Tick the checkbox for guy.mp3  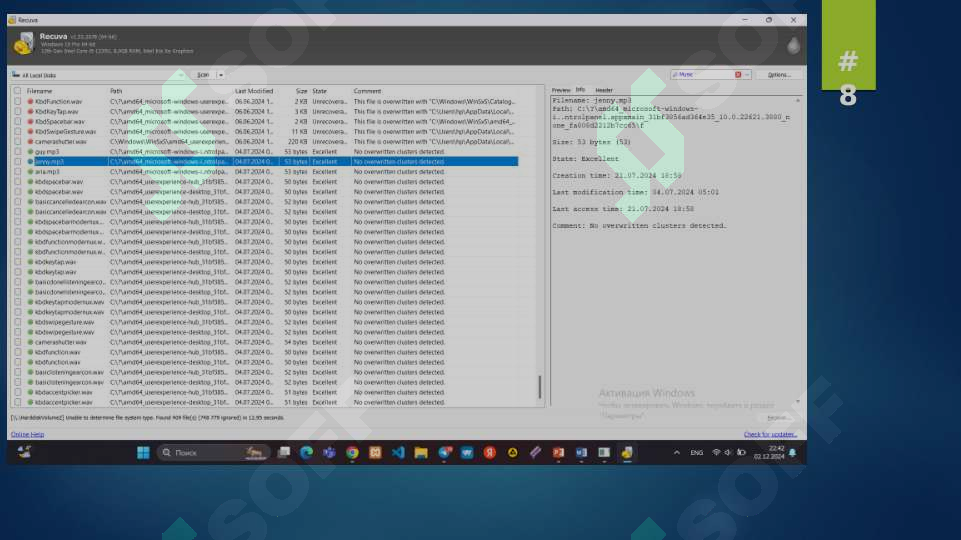pos(18,151)
